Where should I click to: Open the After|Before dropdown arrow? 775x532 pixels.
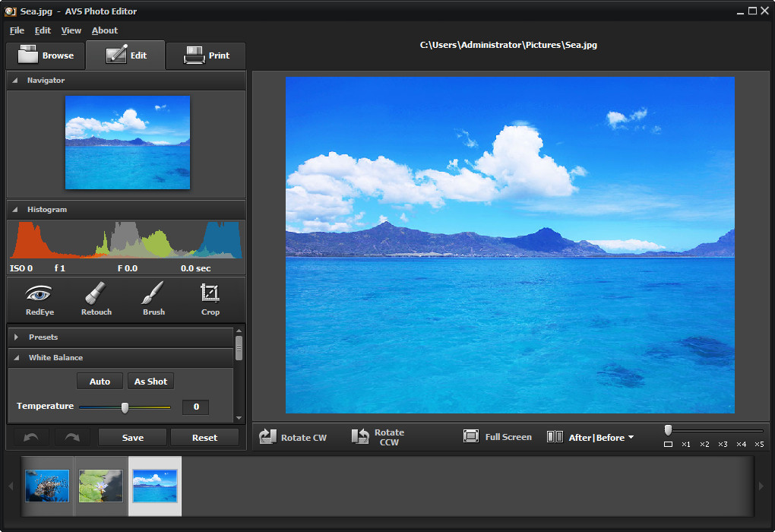[x=631, y=437]
